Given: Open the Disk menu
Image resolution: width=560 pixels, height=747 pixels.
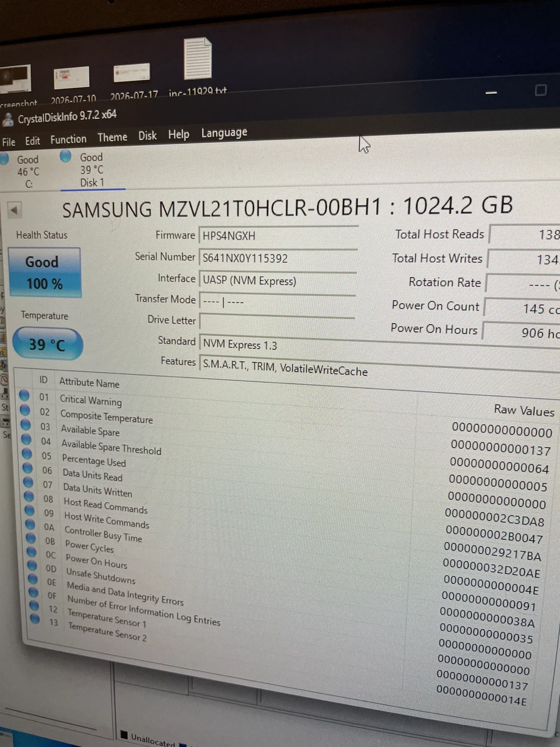Looking at the screenshot, I should (x=147, y=136).
